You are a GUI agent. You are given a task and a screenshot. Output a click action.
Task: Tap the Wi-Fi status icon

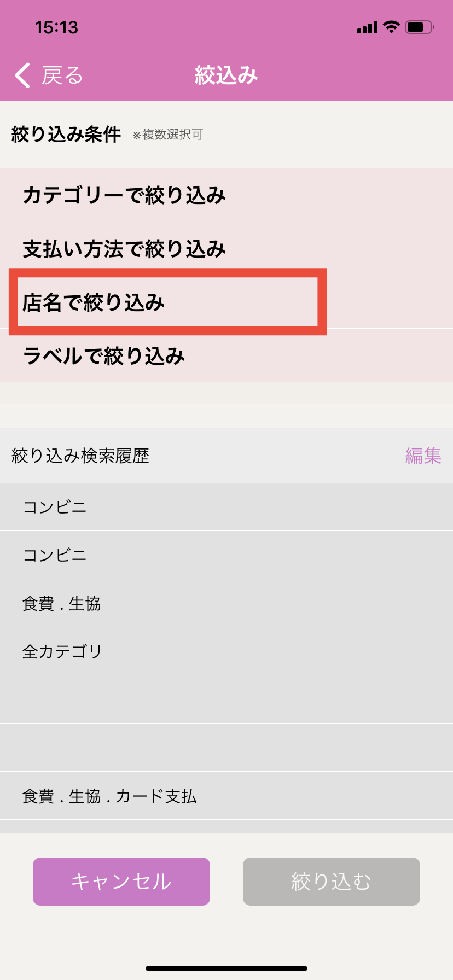391,27
